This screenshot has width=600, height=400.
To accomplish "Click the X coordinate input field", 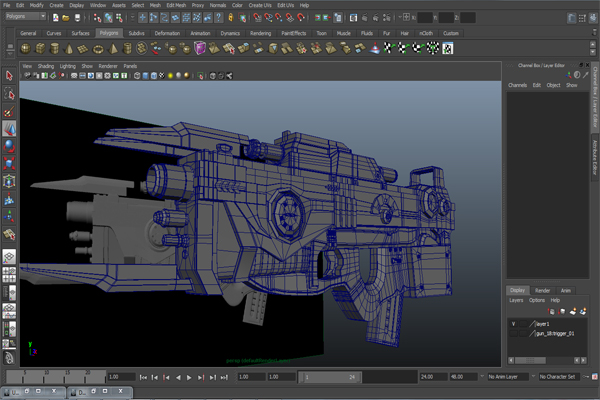I will [x=425, y=18].
